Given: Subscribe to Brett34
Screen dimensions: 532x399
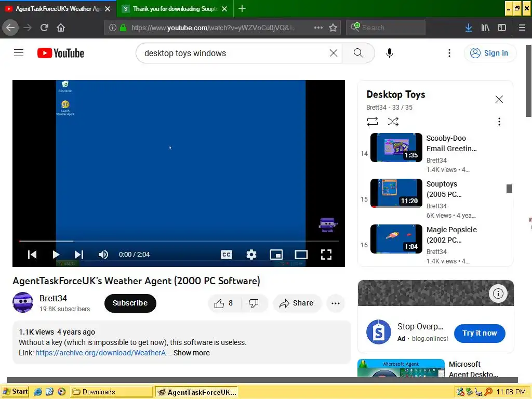Looking at the screenshot, I should [x=130, y=303].
